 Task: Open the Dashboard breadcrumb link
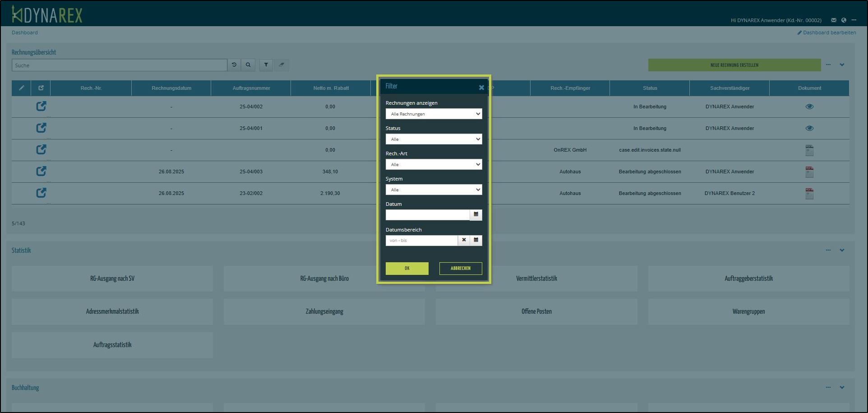tap(25, 32)
